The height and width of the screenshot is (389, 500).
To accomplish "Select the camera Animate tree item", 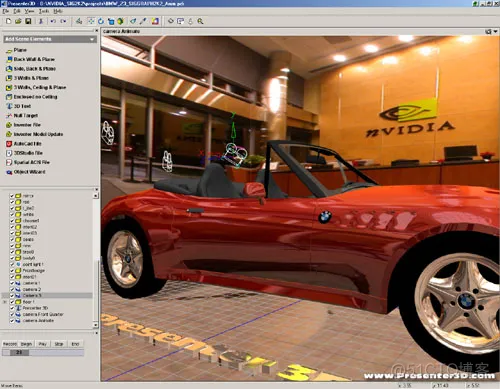I will [x=38, y=321].
